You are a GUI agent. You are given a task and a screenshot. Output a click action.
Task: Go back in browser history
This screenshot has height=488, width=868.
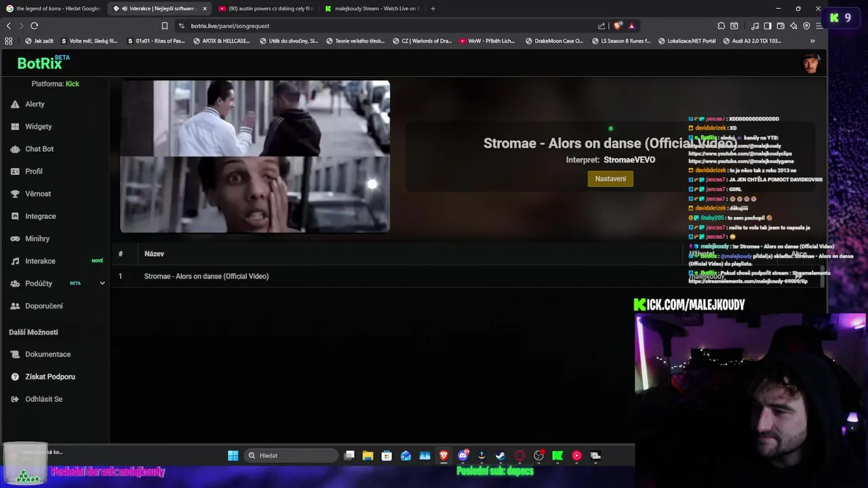coord(8,26)
